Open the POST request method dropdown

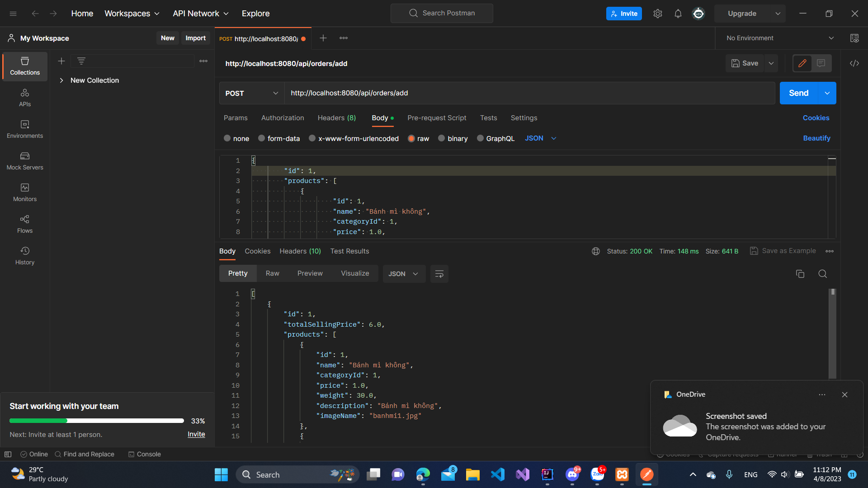tap(251, 93)
